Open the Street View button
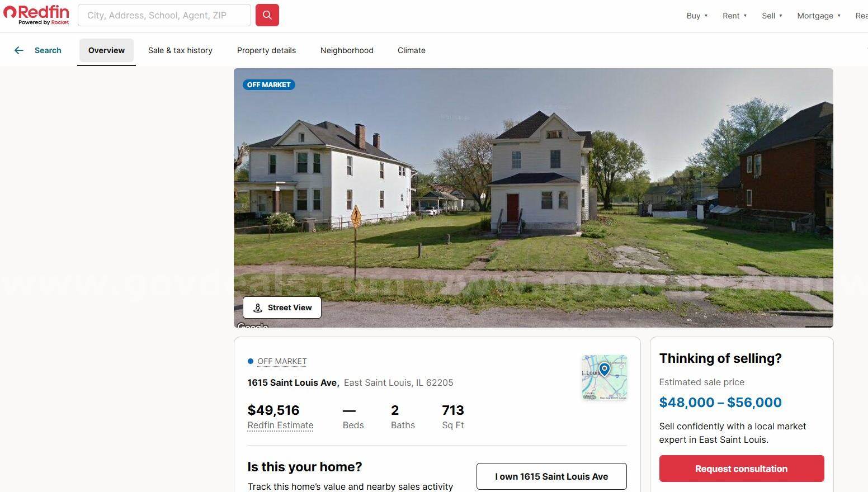This screenshot has width=868, height=492. [282, 307]
